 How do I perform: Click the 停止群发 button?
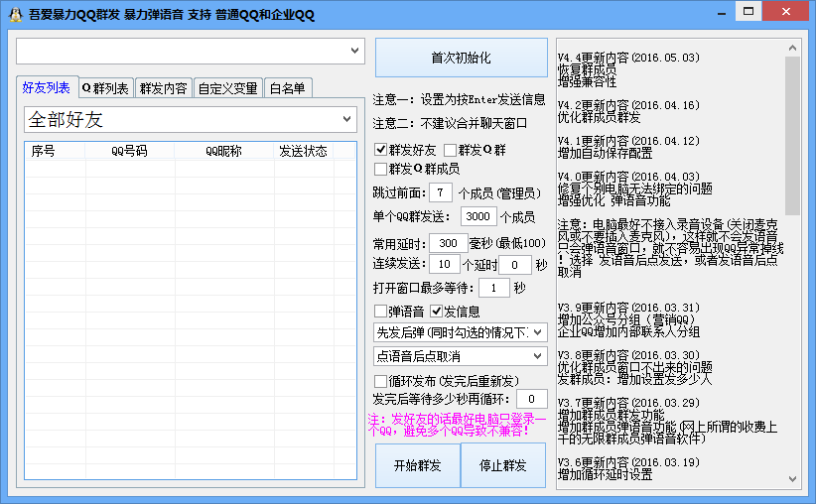(x=503, y=464)
